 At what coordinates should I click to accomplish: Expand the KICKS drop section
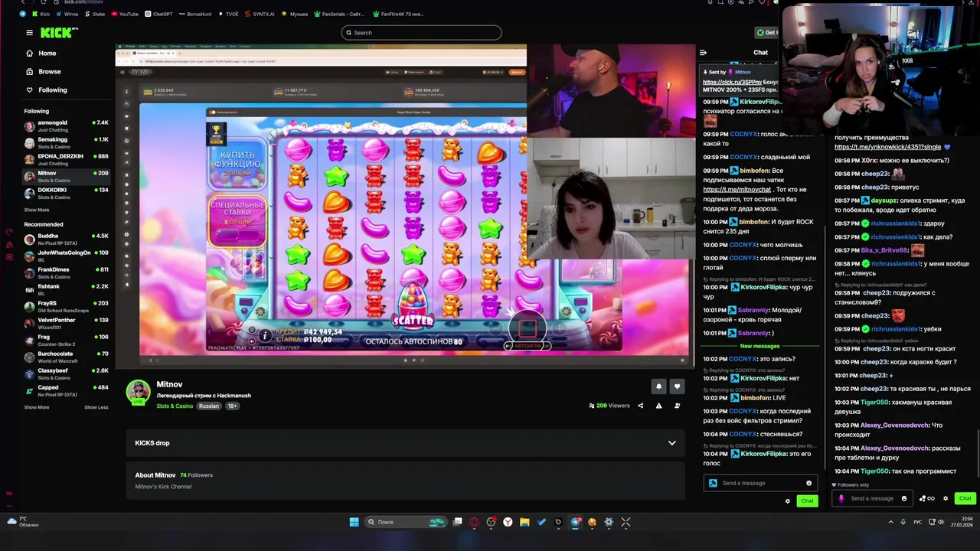click(405, 442)
